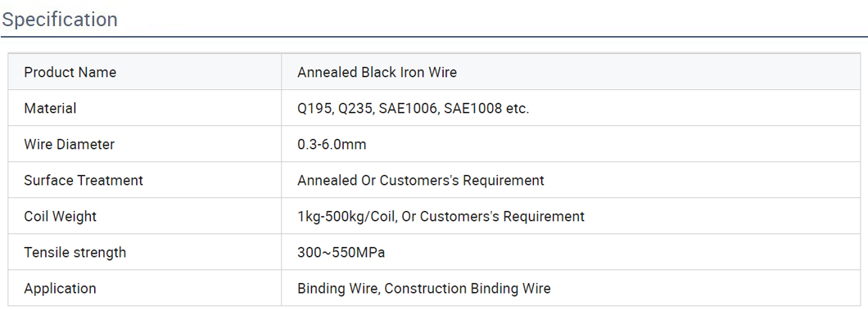Select the Material row label

coord(144,108)
